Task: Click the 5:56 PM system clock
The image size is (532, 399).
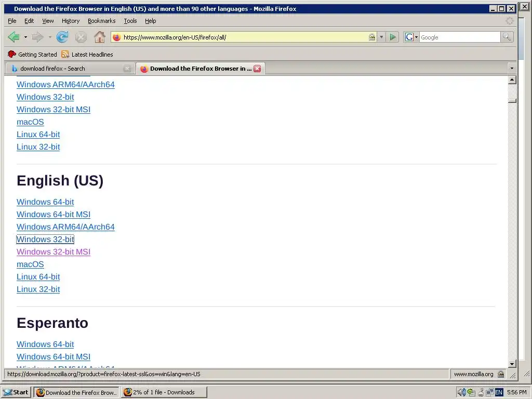Action: click(517, 392)
